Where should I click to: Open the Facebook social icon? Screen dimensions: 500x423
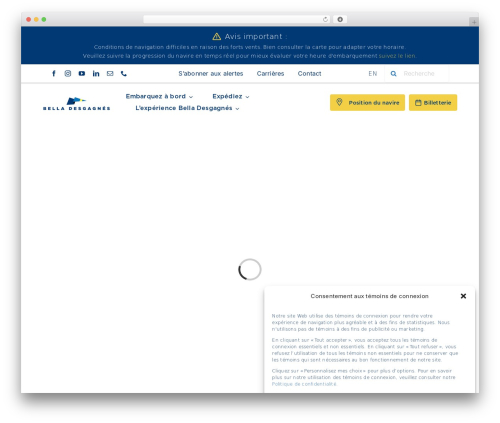pyautogui.click(x=54, y=74)
